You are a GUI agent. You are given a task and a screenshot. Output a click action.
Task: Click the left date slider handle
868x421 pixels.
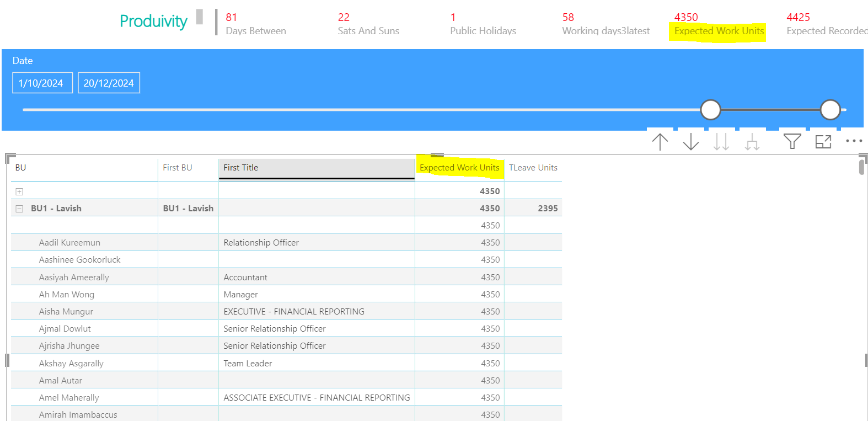(x=710, y=110)
